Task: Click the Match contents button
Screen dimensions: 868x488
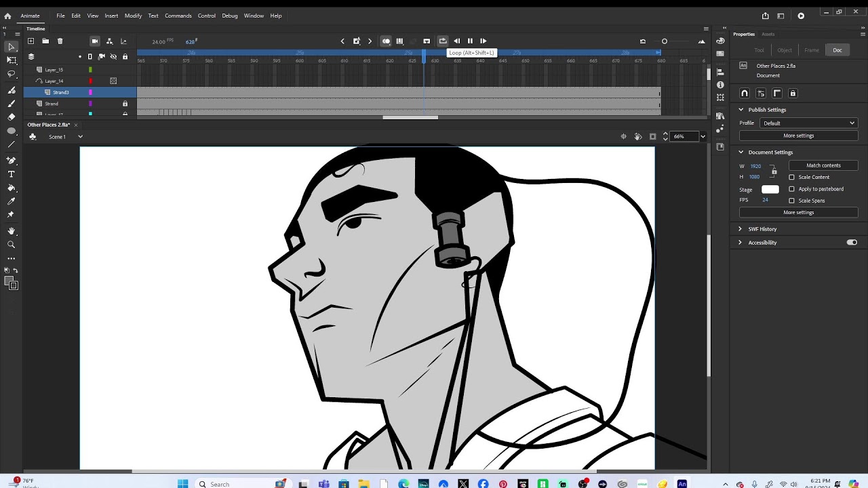Action: click(823, 165)
